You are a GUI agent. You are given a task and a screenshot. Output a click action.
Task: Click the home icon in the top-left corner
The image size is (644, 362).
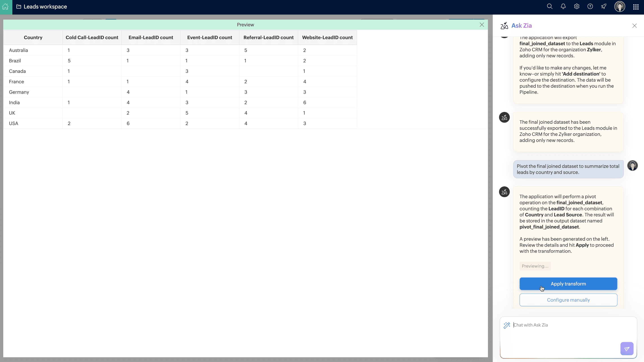point(6,7)
